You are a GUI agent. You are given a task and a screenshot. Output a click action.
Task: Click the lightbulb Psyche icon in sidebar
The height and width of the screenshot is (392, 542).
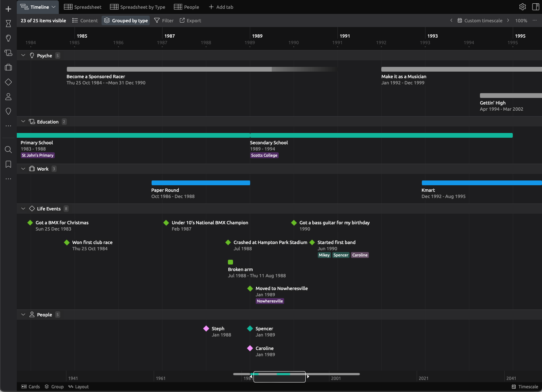tap(8, 38)
